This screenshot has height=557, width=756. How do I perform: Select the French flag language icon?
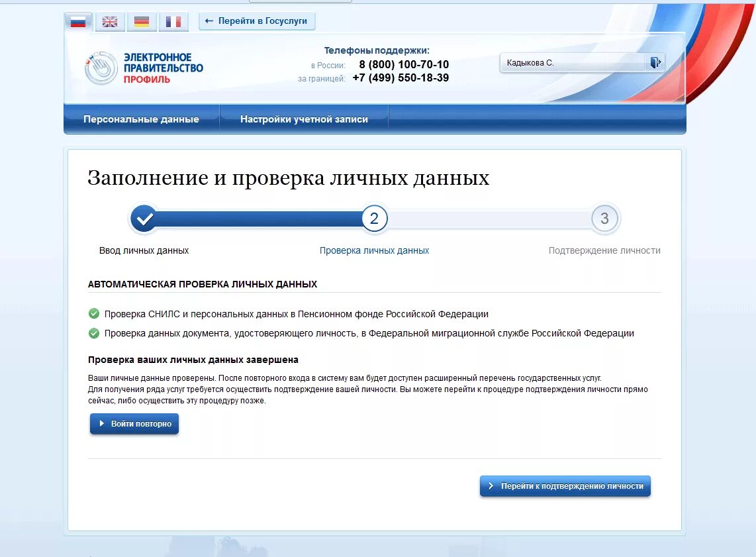[x=173, y=21]
